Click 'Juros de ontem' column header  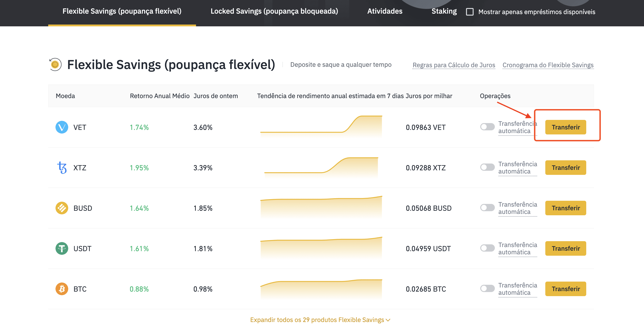point(216,96)
